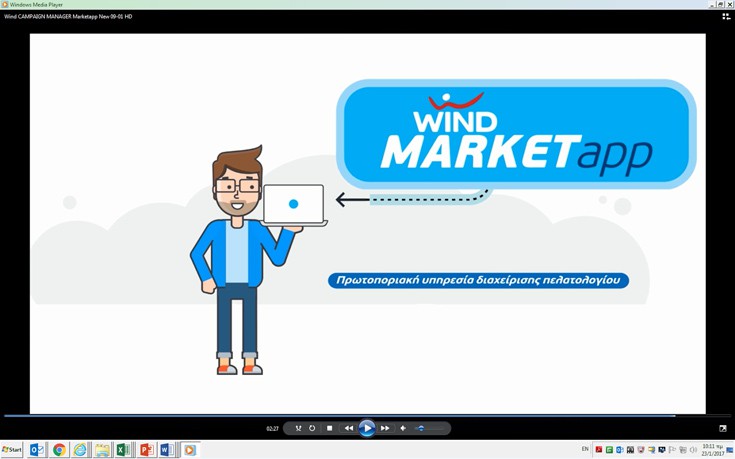Open PowerPoint from the taskbar
Screen dimensions: 735x459
pos(145,450)
